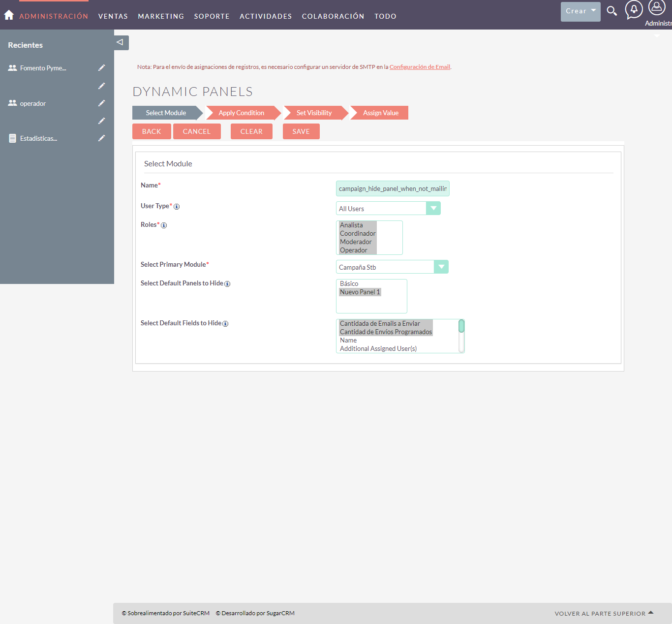Image resolution: width=672 pixels, height=624 pixels.
Task: Open Fomento Pyme recent item
Action: [x=43, y=68]
